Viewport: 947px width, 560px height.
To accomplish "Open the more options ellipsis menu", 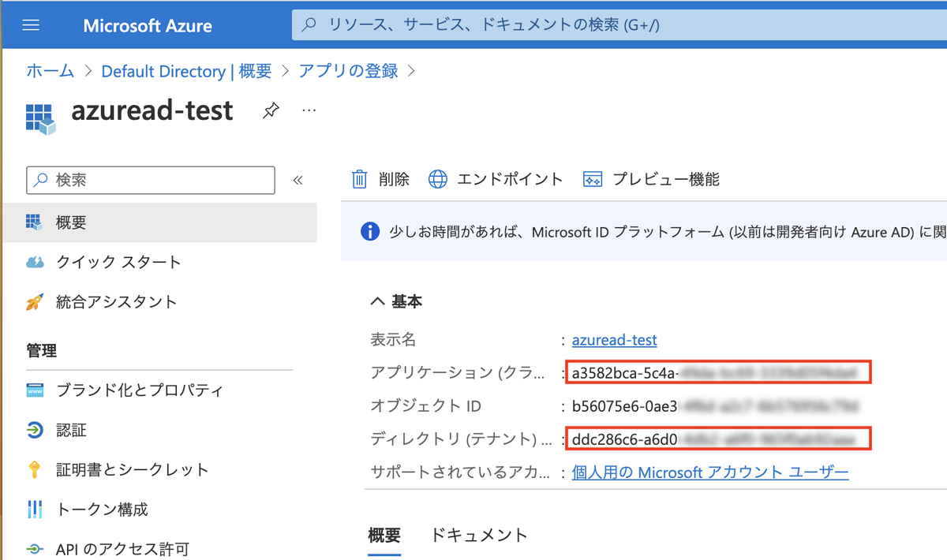I will [309, 110].
